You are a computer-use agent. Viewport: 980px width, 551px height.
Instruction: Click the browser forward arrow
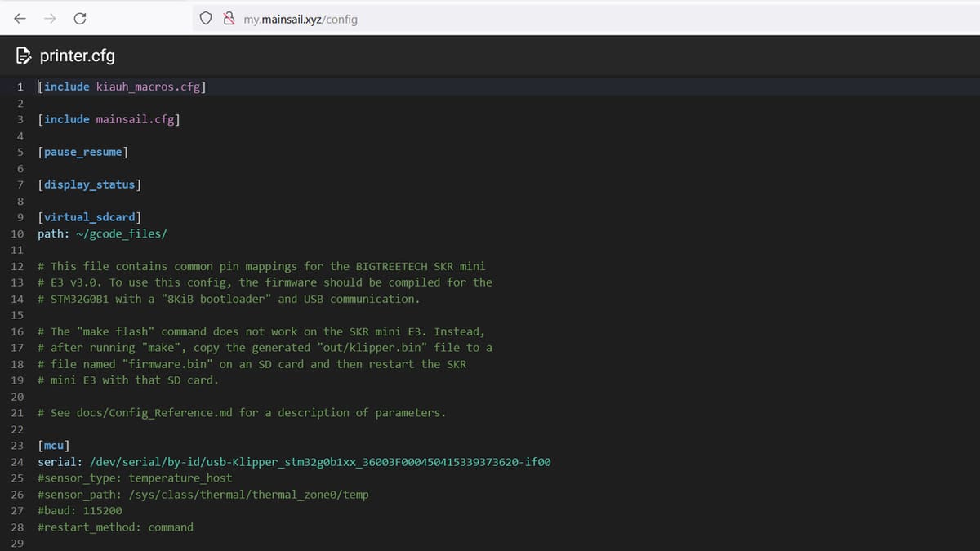point(51,18)
